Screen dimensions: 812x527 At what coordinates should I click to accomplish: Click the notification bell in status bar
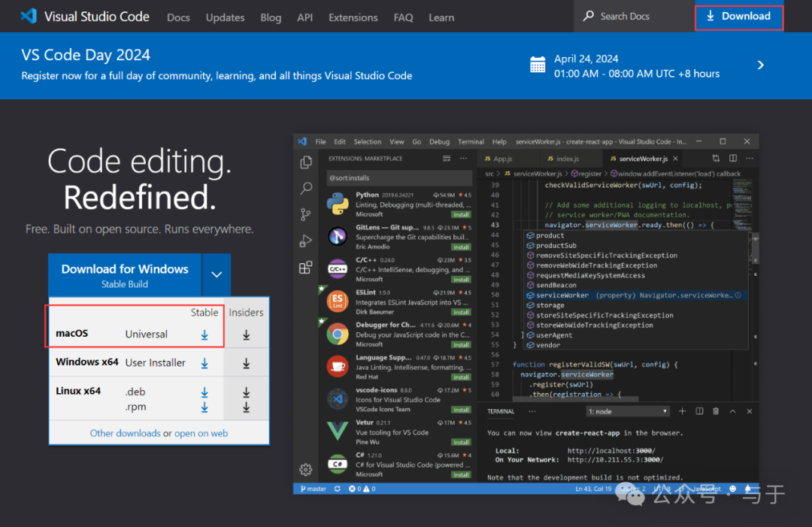(x=748, y=489)
